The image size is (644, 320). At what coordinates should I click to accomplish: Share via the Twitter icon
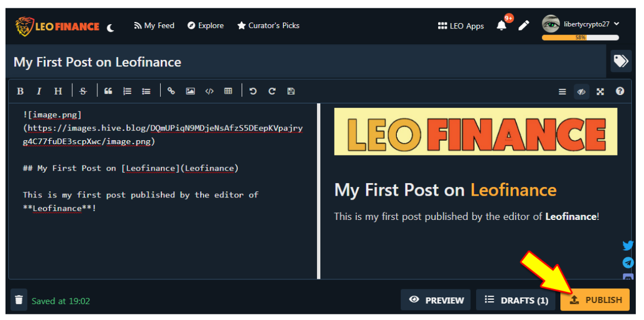pyautogui.click(x=628, y=246)
